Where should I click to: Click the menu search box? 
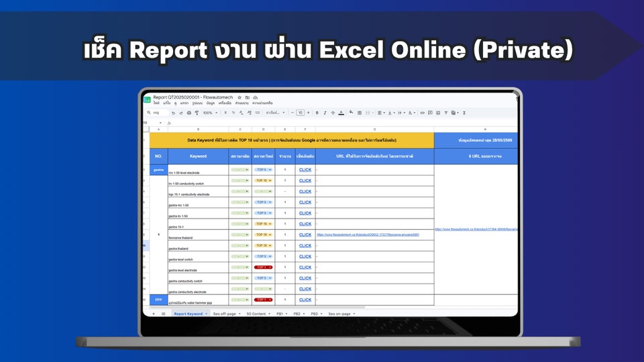coord(157,113)
